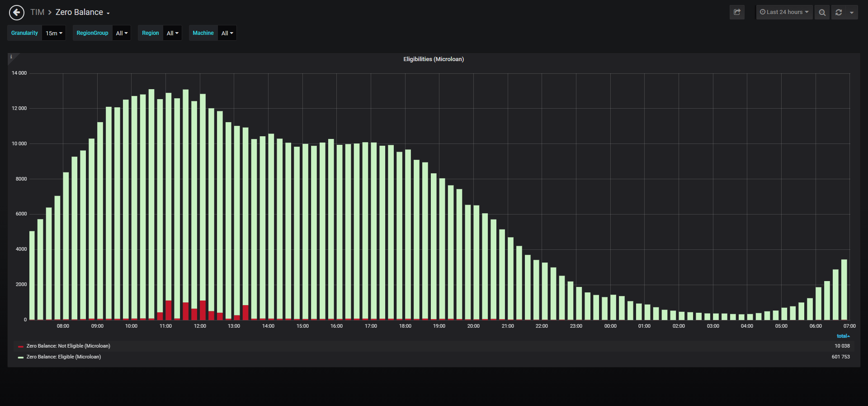868x406 pixels.
Task: Click the zoom out magnifier icon
Action: tap(822, 12)
